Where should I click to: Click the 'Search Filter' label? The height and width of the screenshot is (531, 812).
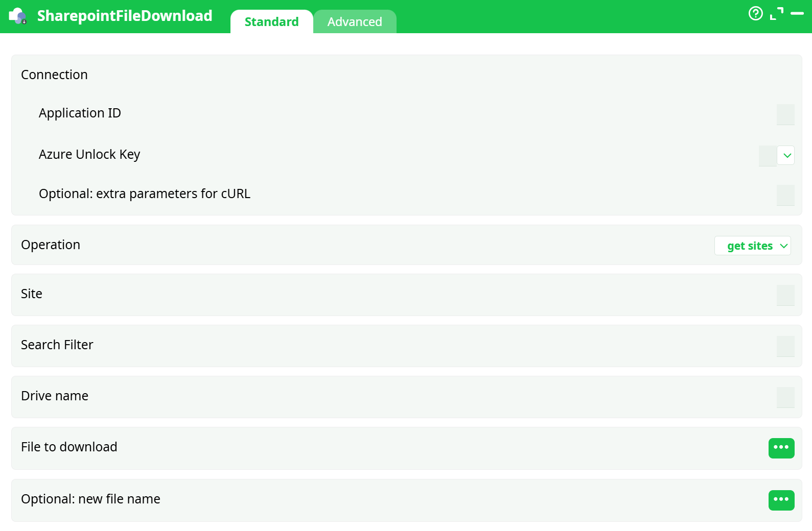click(x=57, y=345)
